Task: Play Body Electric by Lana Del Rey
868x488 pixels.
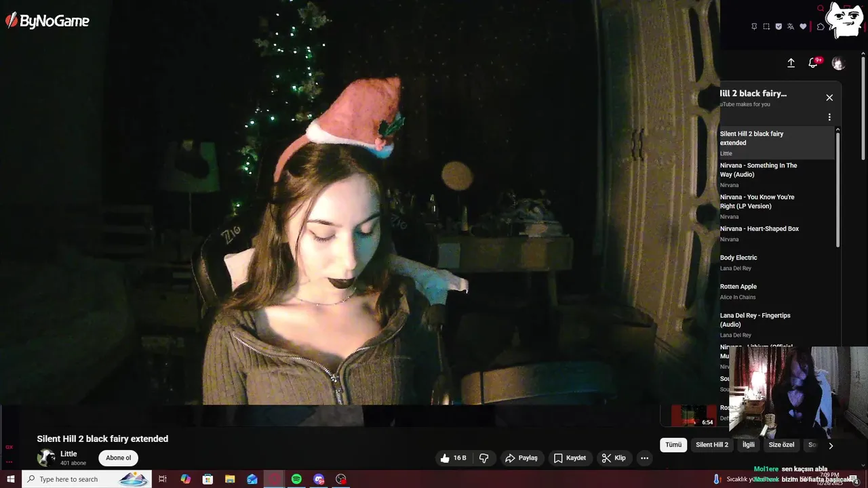Action: pos(777,262)
